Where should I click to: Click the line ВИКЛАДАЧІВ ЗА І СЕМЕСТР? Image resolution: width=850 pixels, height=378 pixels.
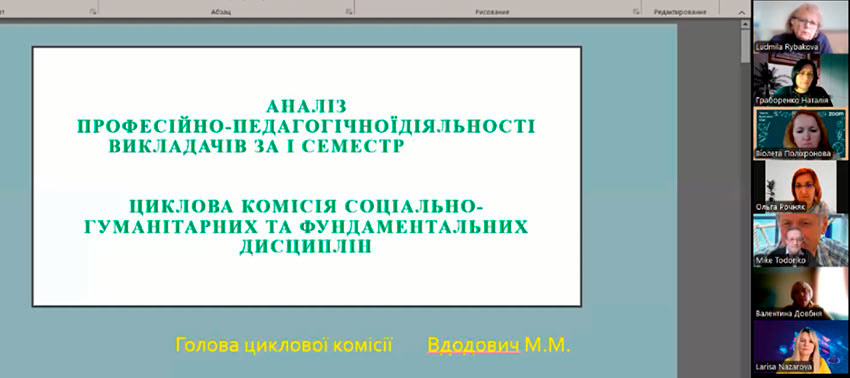(257, 146)
